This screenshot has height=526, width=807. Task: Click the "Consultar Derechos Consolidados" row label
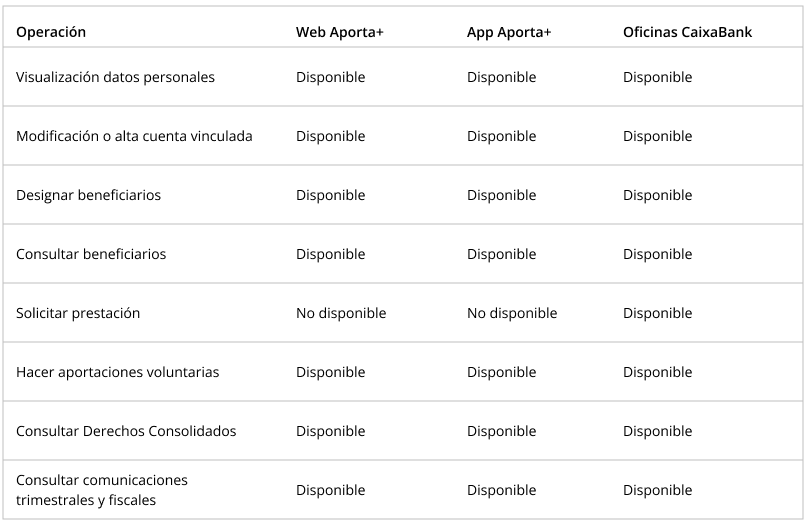126,431
